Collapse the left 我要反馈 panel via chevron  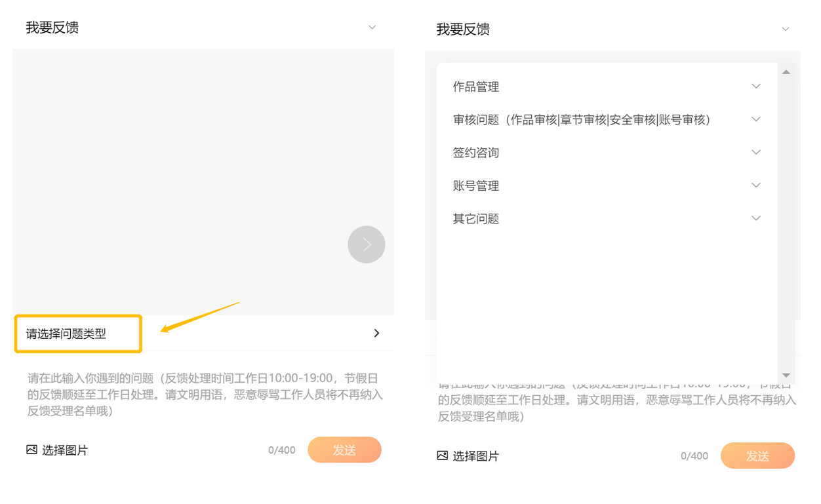pyautogui.click(x=372, y=28)
